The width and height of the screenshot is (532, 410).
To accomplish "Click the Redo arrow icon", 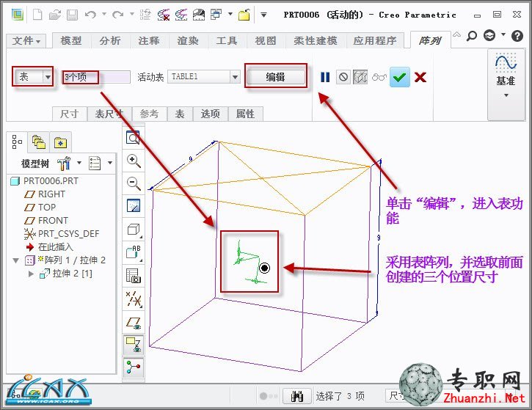I will click(117, 15).
